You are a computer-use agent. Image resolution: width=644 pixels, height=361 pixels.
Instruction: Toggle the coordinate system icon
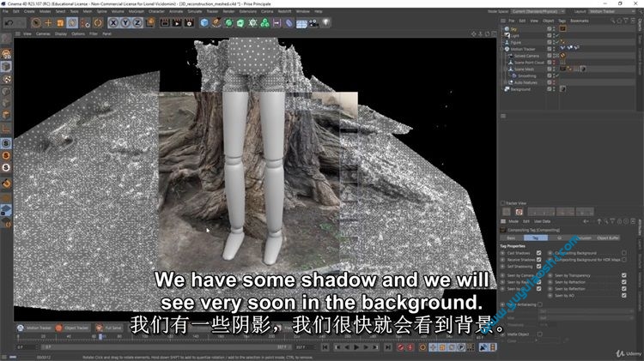(150, 22)
